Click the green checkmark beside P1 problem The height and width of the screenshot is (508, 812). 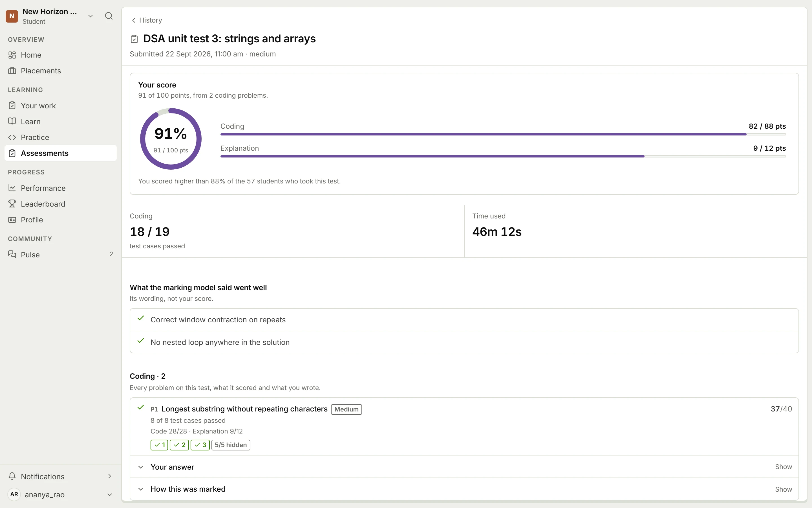(141, 407)
